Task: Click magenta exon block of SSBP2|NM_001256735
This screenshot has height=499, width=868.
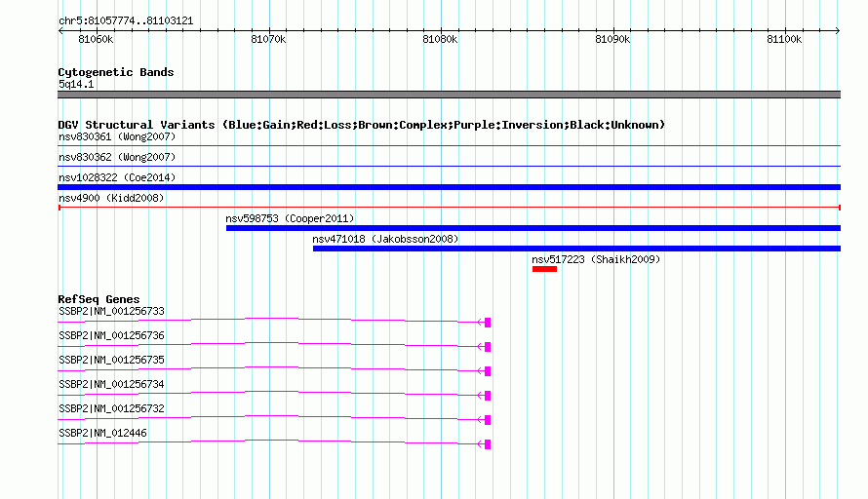Action: tap(488, 371)
